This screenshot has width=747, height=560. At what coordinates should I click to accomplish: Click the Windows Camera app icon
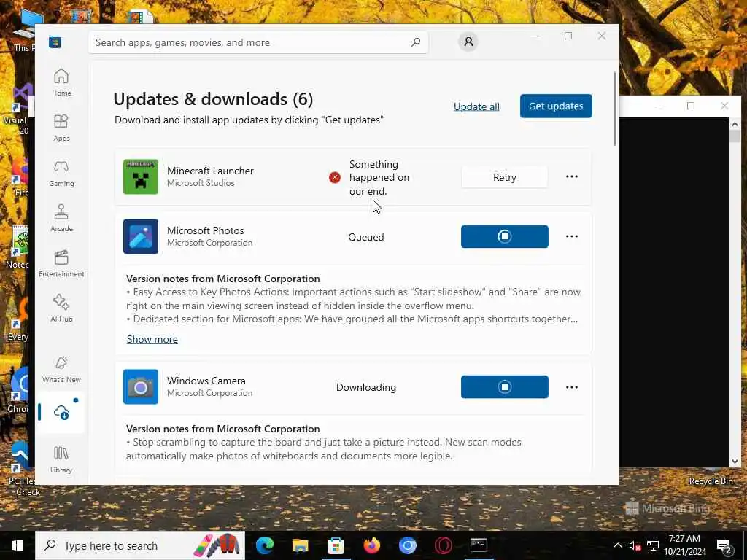click(141, 386)
